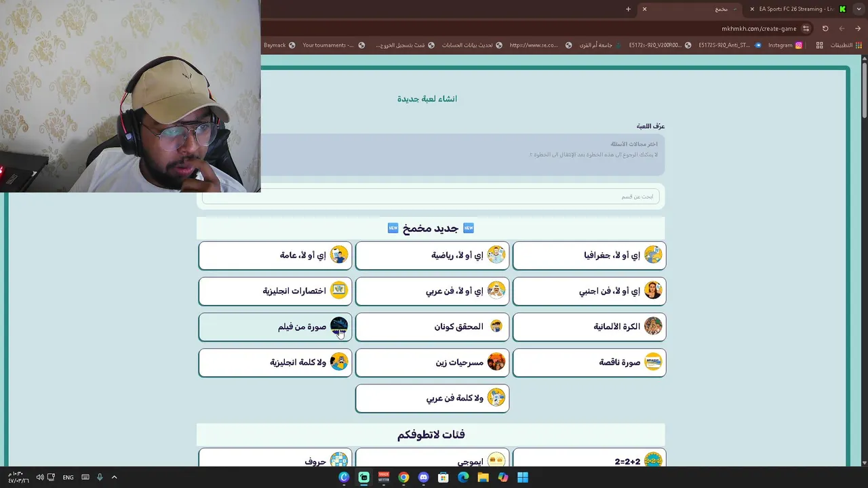The image size is (868, 488).
Task: Select the اختصارات انجليزية category text
Action: [x=294, y=291]
